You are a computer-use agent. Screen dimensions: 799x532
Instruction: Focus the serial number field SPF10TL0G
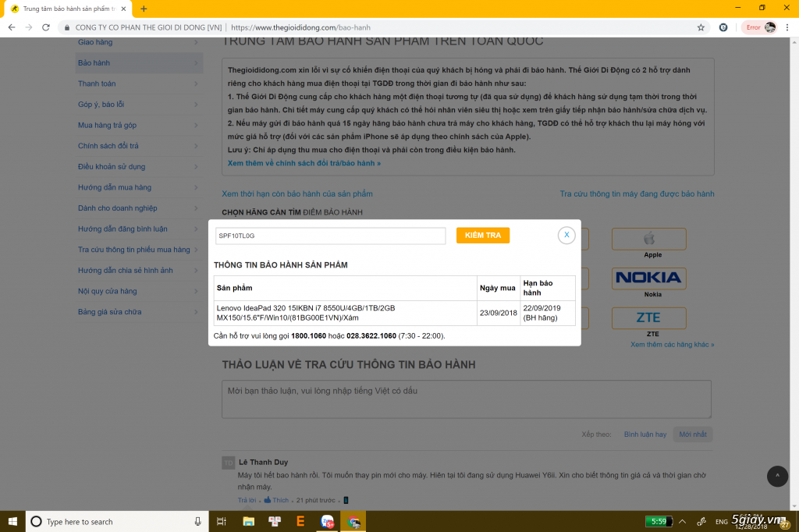tap(331, 236)
